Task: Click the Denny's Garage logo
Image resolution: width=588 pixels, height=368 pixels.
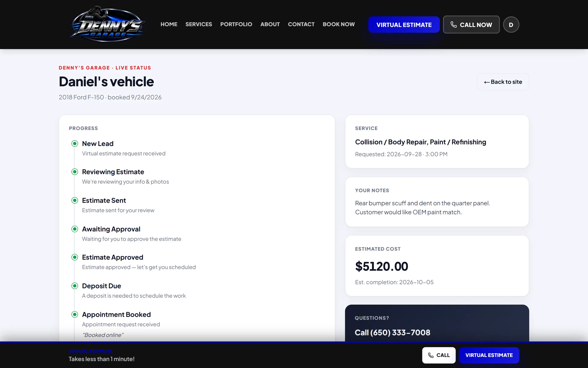Action: 107,24
